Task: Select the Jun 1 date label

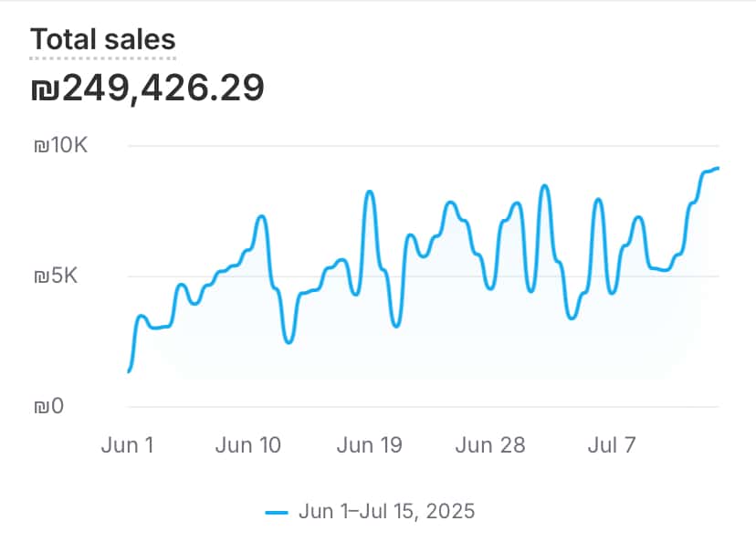Action: 128,445
